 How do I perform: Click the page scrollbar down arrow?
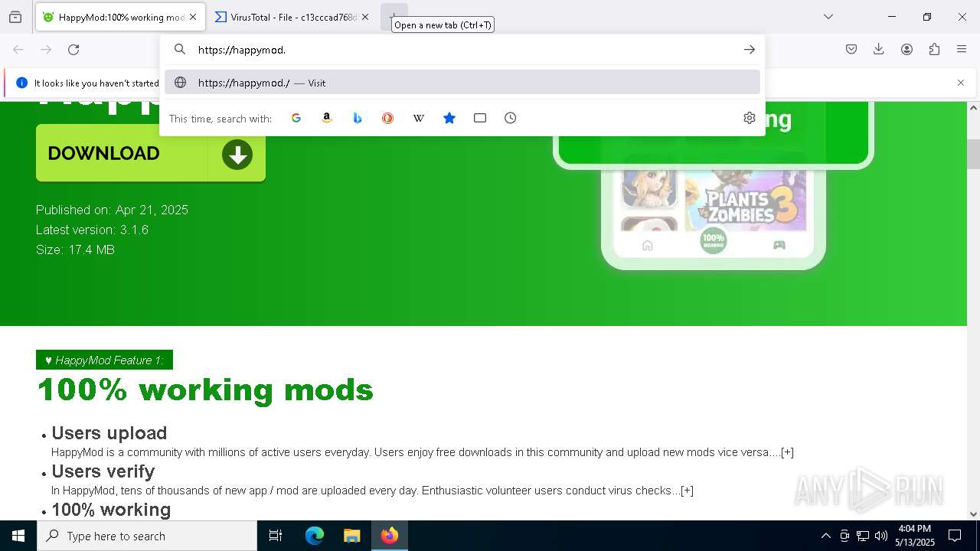[973, 514]
